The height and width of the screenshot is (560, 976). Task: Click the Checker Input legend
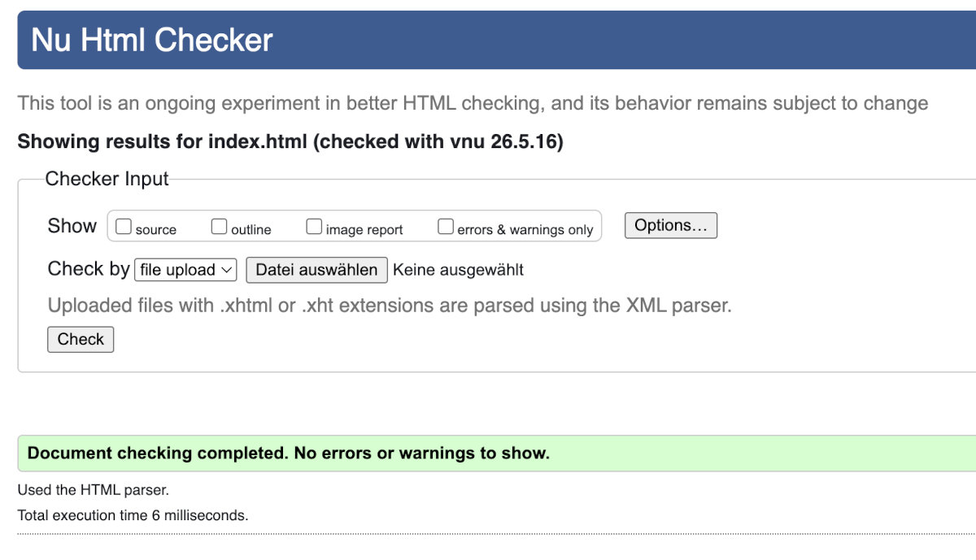coord(107,179)
